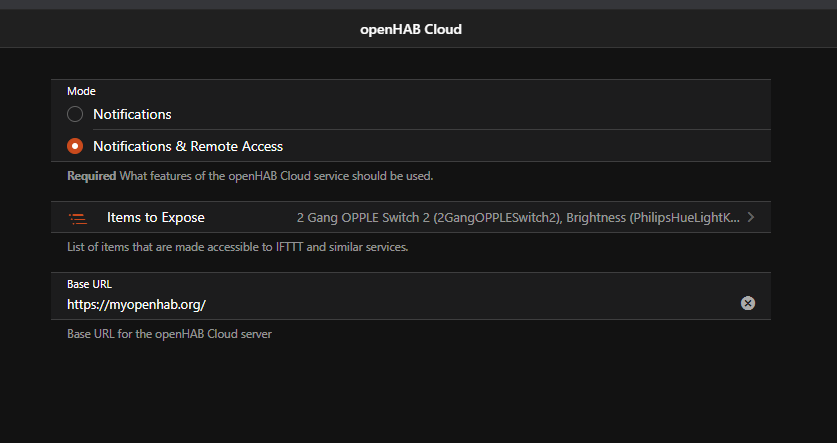The width and height of the screenshot is (837, 443).
Task: Open the Items to Expose list icon
Action: click(x=78, y=217)
